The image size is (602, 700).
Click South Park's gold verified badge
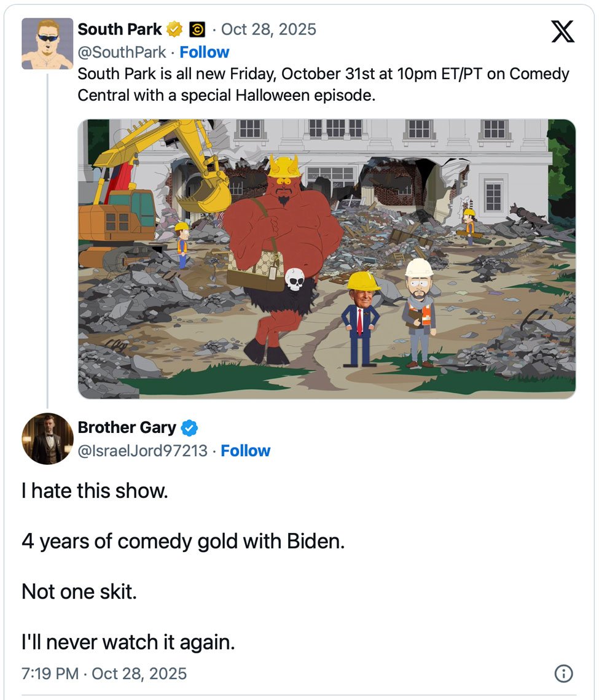(x=175, y=29)
